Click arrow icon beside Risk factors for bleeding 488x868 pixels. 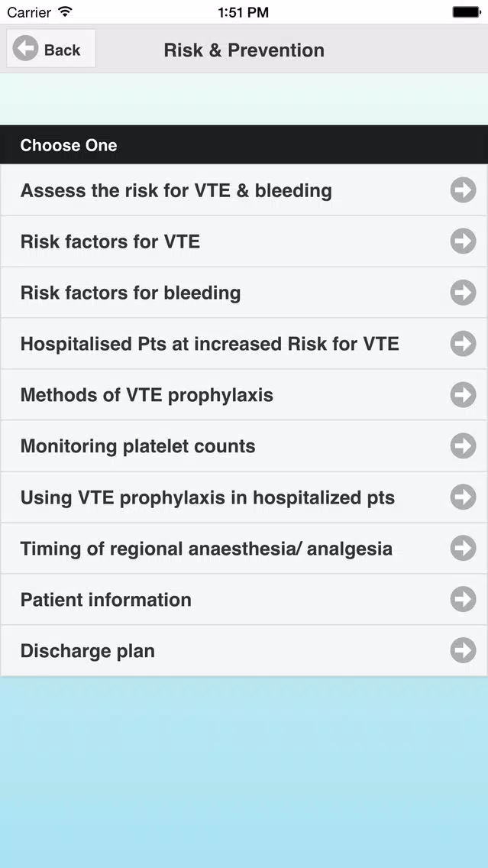click(463, 293)
